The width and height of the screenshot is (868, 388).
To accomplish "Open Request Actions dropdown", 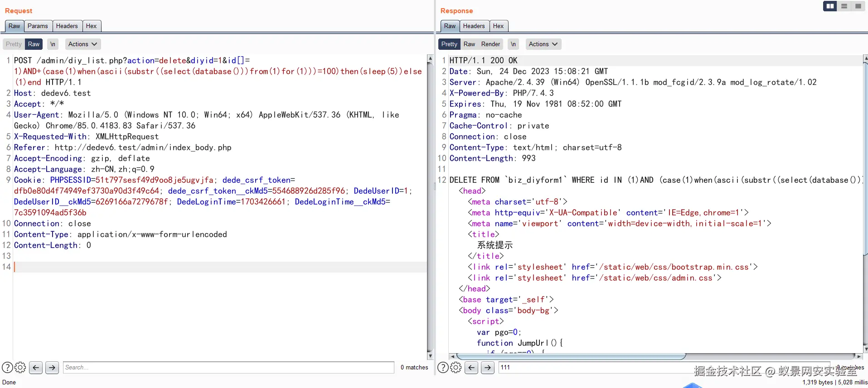I will point(82,44).
